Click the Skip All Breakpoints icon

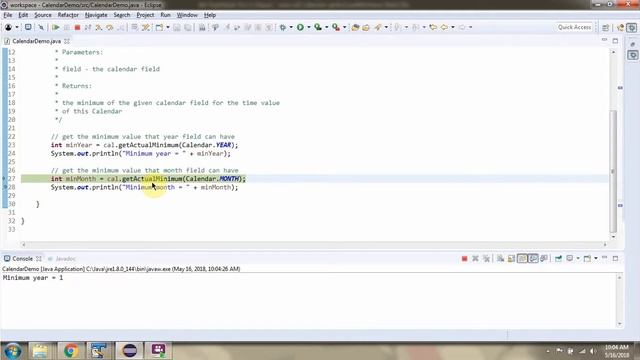(41, 27)
